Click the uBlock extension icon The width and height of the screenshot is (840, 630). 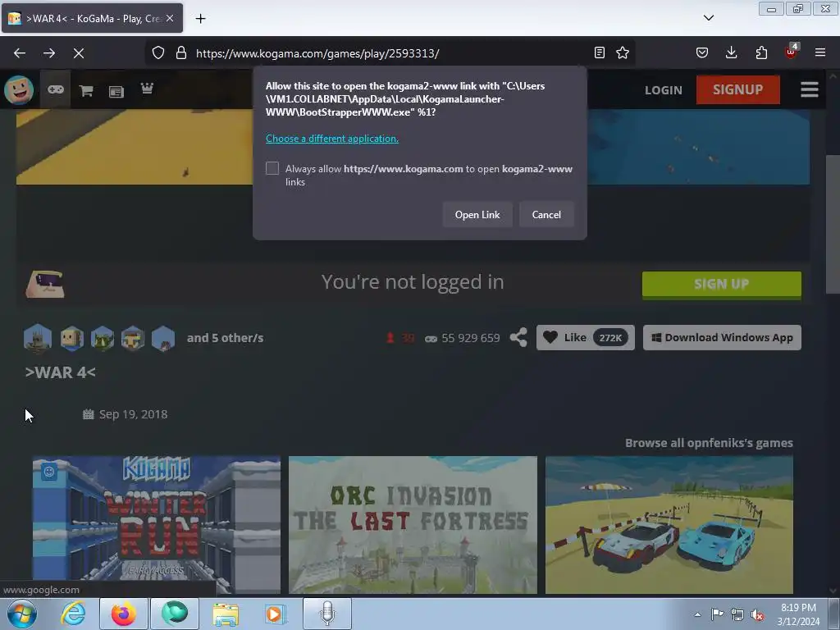point(792,52)
